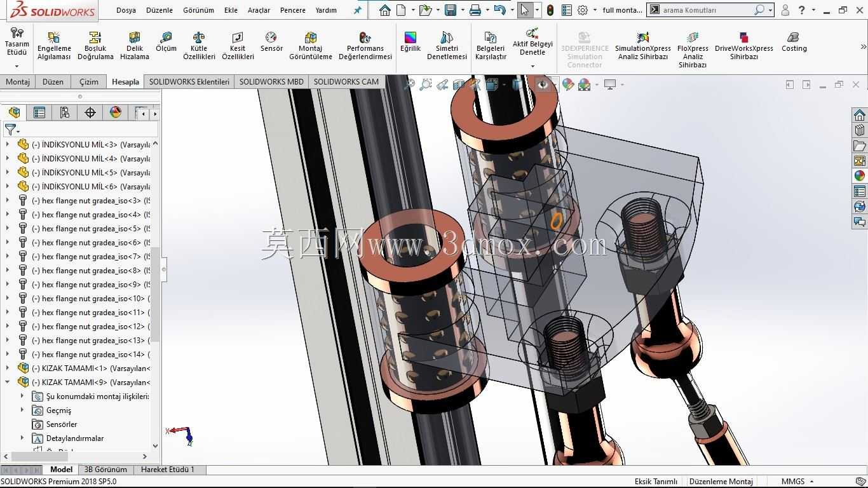Open the Costing tool
Viewport: 868px width, 488px height.
tap(794, 42)
